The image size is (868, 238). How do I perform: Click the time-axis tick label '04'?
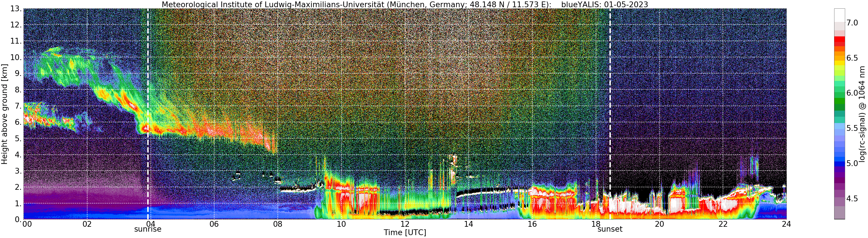tap(151, 224)
